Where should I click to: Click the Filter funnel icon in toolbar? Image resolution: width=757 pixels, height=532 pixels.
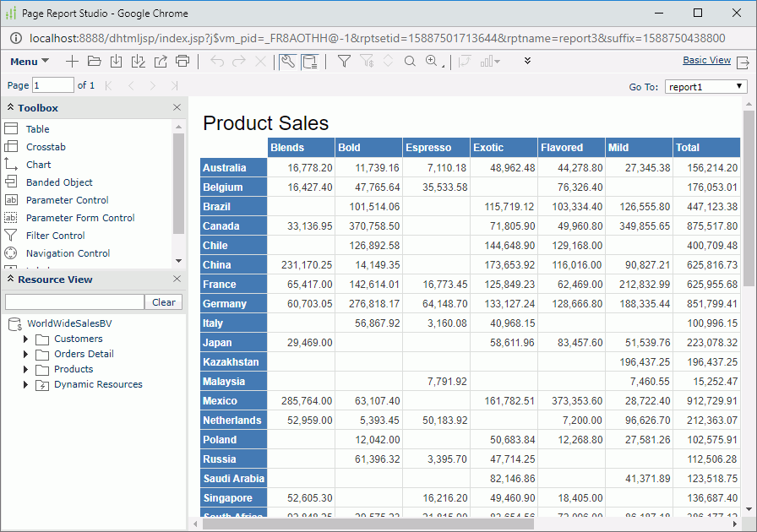click(344, 62)
